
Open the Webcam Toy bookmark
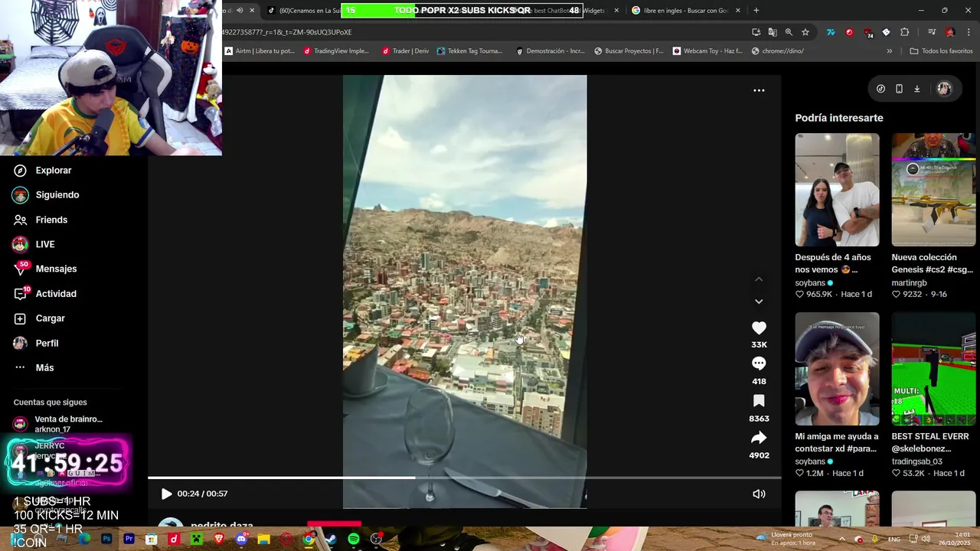(707, 51)
